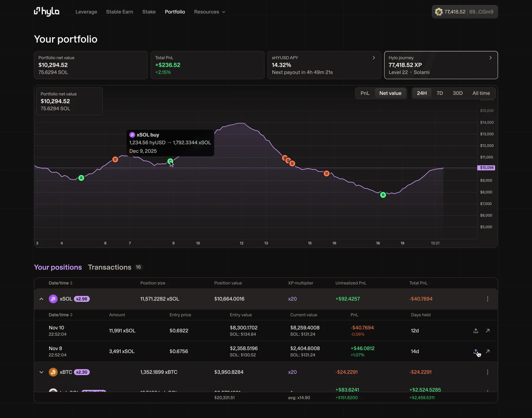Click the 11,991 xSOL amount cell
The height and width of the screenshot is (418, 532).
tap(122, 331)
